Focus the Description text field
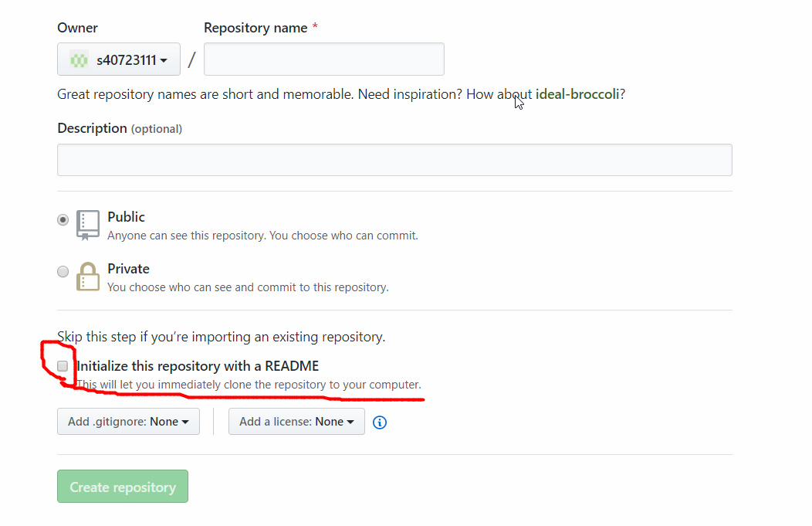Screen dimensions: 812x526 394,160
